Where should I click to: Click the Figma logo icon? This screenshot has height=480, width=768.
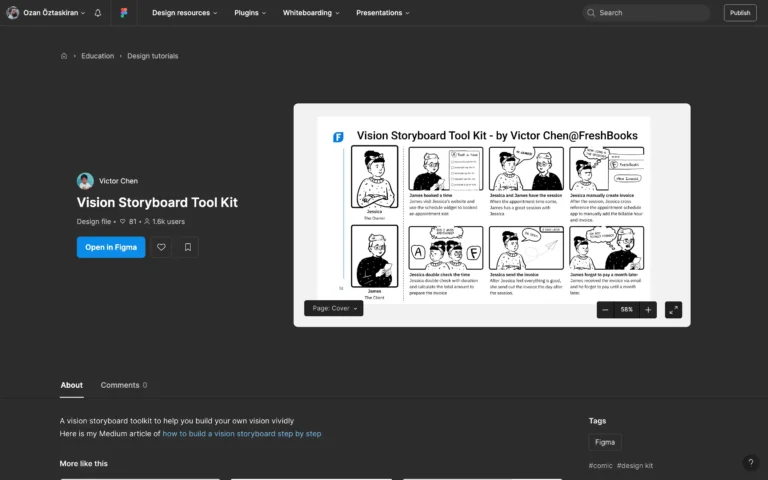(124, 13)
